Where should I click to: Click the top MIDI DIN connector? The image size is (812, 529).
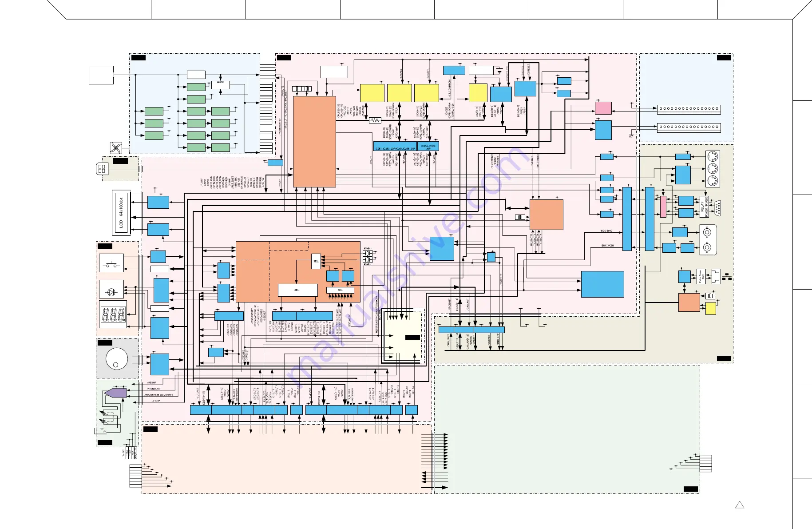(x=713, y=157)
